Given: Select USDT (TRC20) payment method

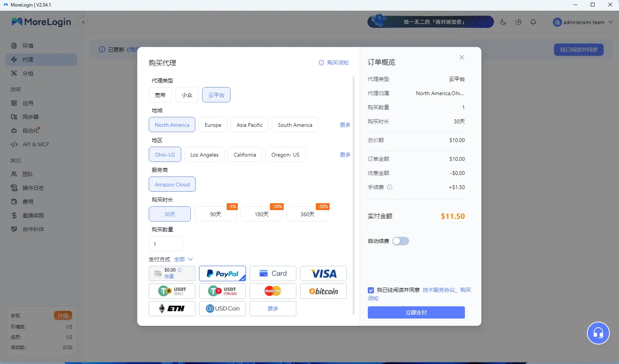Looking at the screenshot, I should click(223, 291).
